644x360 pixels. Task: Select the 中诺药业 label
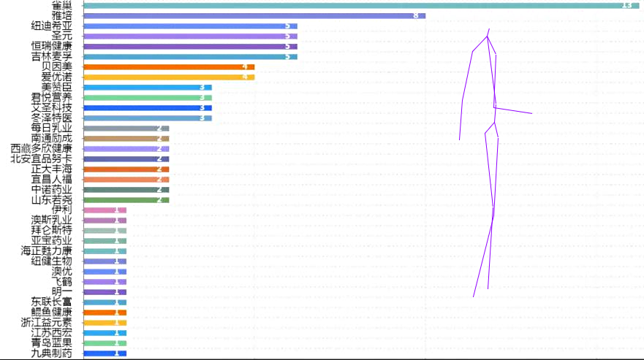click(52, 190)
